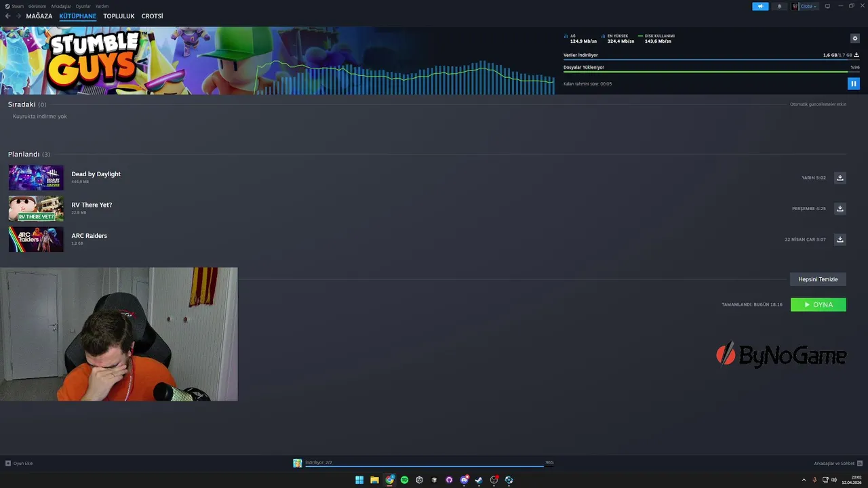Click the Planlandı (3) section header
This screenshot has width=868, height=488.
pos(29,155)
